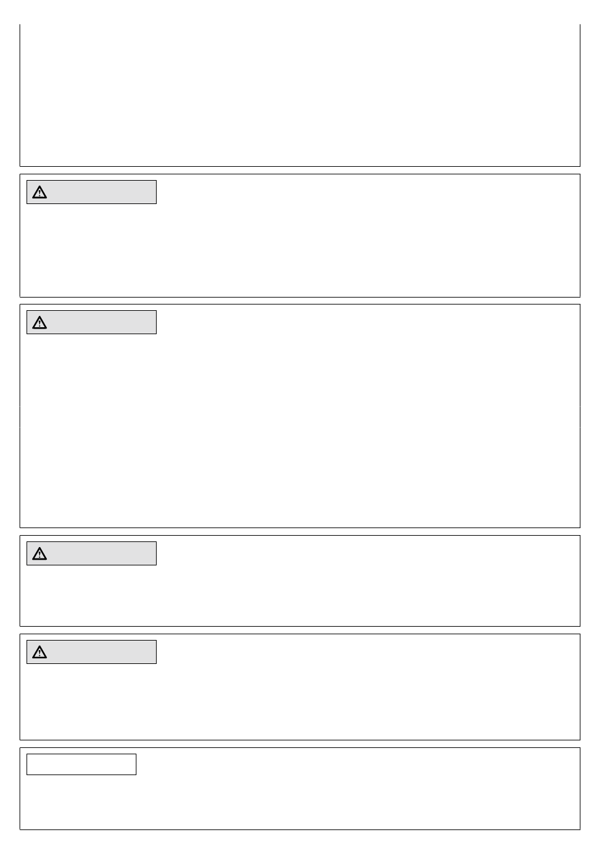Select the gray header bar of the third warning panel
This screenshot has height=868, width=600.
(92, 553)
